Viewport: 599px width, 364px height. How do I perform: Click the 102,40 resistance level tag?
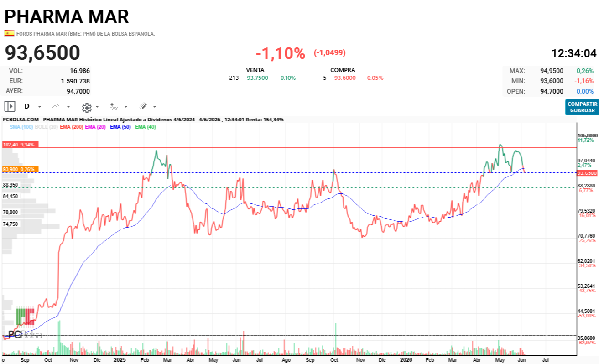21,145
